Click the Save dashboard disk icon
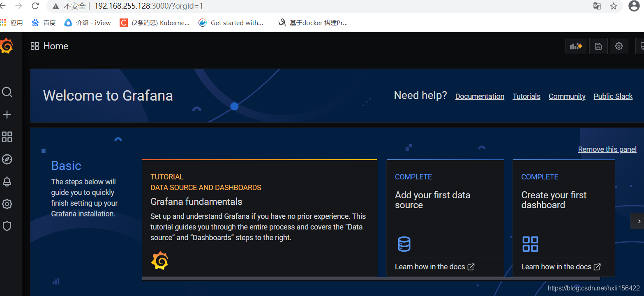Image resolution: width=644 pixels, height=296 pixels. (598, 46)
